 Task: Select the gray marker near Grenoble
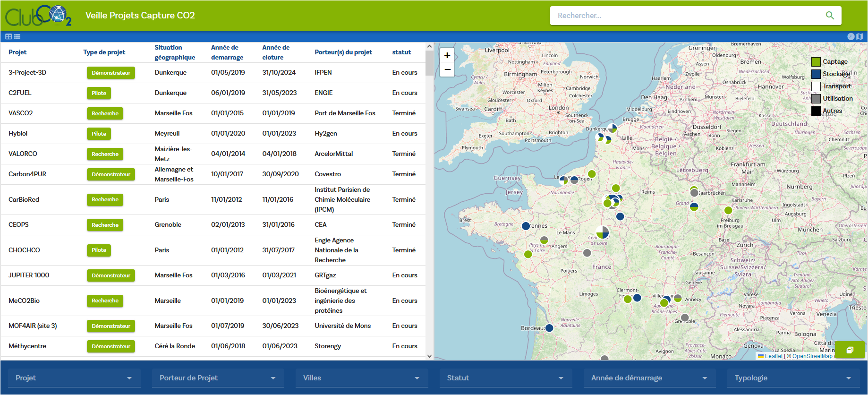tap(685, 318)
